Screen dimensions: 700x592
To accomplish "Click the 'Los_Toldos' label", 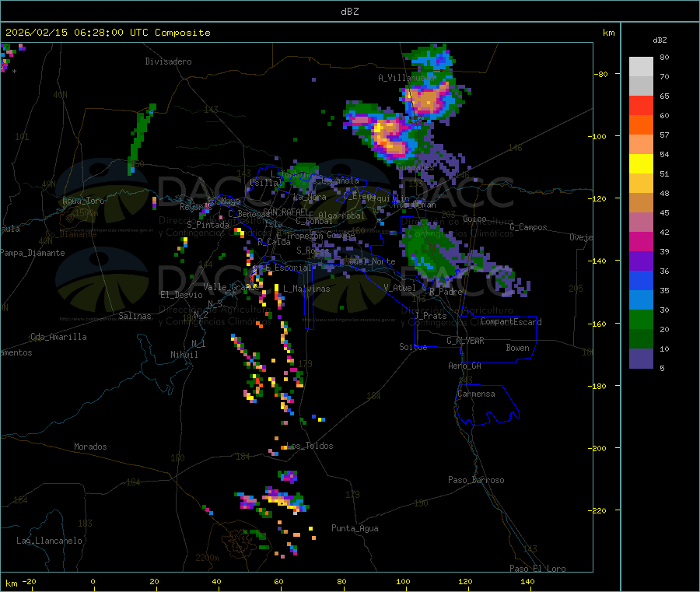I will point(310,446).
